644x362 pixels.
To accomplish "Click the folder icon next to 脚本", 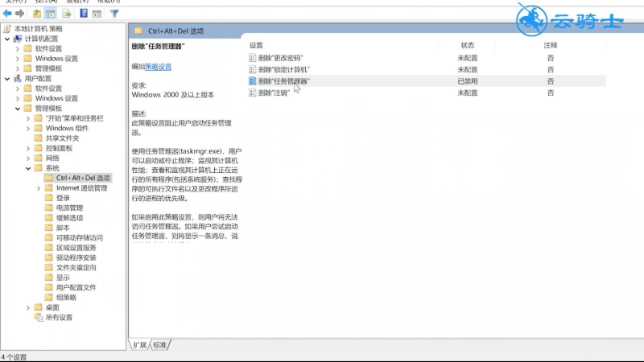I will [x=49, y=228].
